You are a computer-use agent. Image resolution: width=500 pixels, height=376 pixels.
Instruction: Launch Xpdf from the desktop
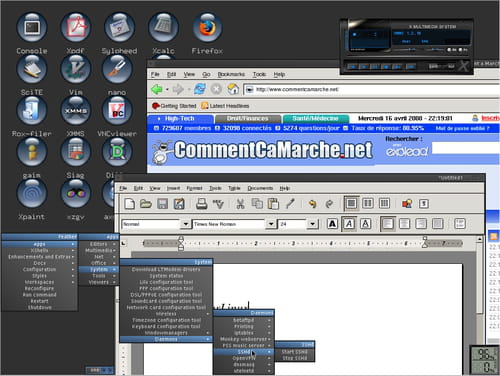pyautogui.click(x=76, y=27)
